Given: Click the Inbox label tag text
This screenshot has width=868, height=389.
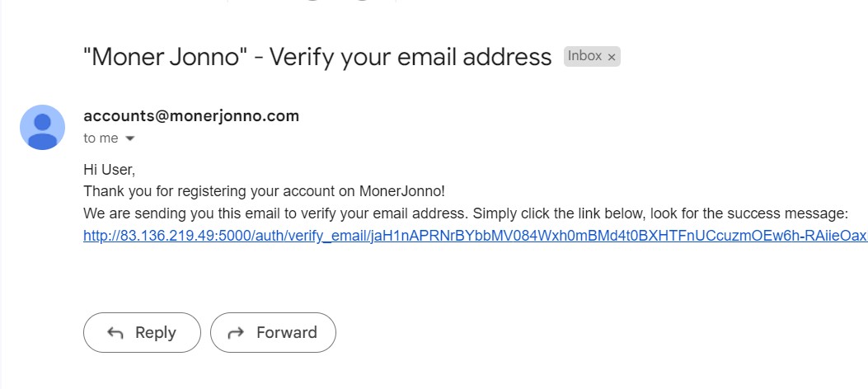Looking at the screenshot, I should (x=584, y=56).
